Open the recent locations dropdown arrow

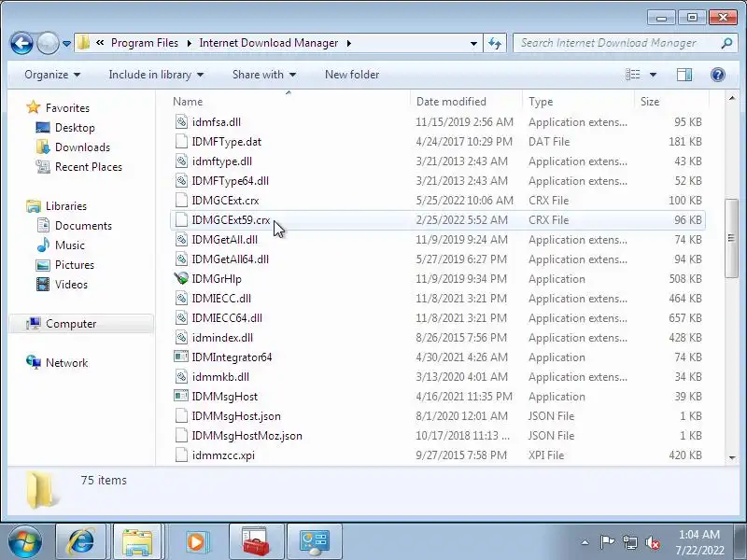(x=66, y=44)
